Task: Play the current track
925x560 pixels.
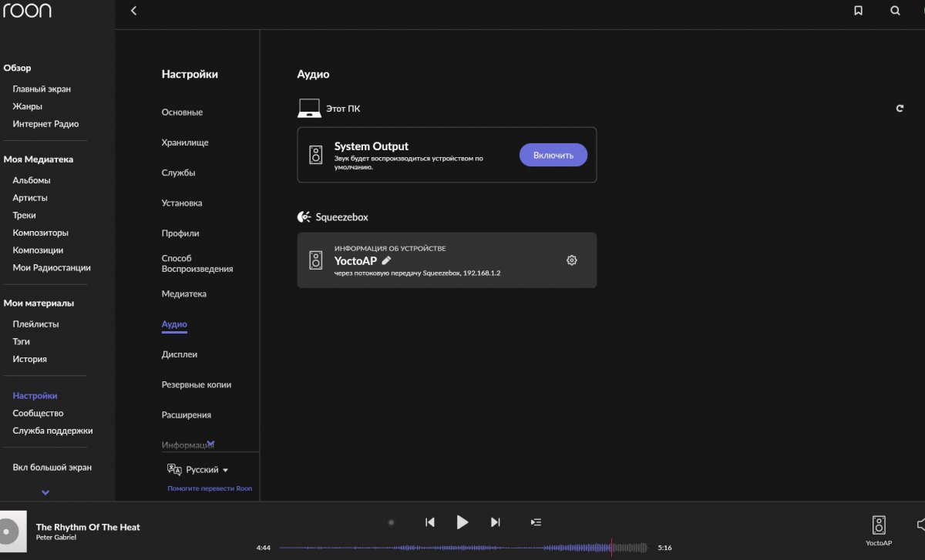Action: pos(462,522)
